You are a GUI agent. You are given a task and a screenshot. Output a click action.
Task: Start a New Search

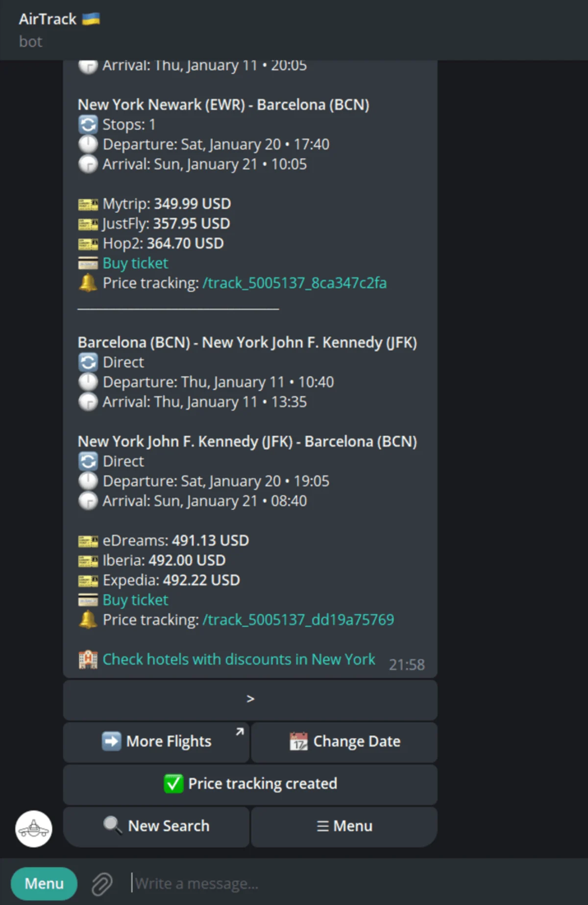(x=156, y=827)
